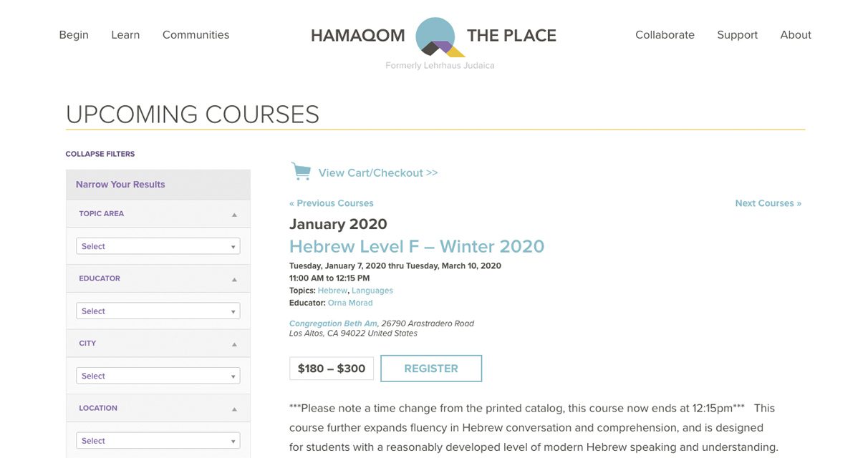
Task: Click the shopping cart icon
Action: tap(301, 172)
